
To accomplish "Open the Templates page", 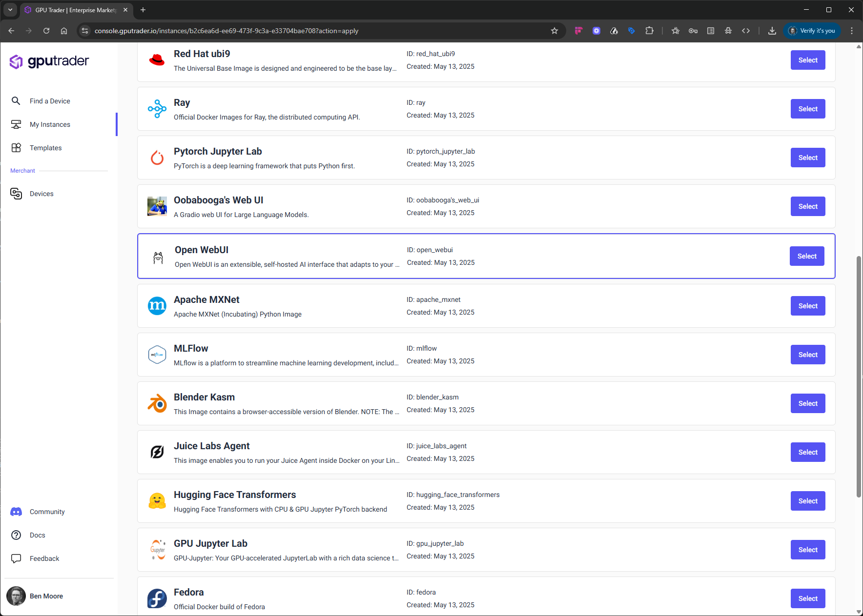I will point(45,148).
